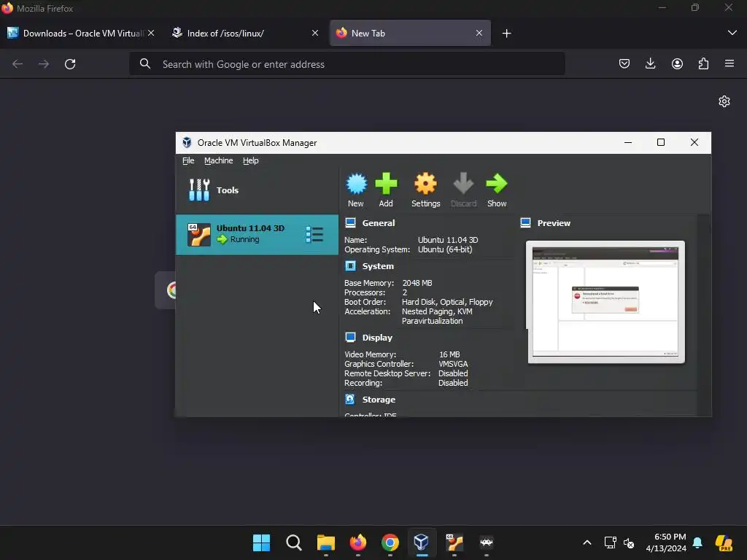Click the VirtualBox Manager taskbar icon
Screen dimensions: 747x560
[x=422, y=542]
